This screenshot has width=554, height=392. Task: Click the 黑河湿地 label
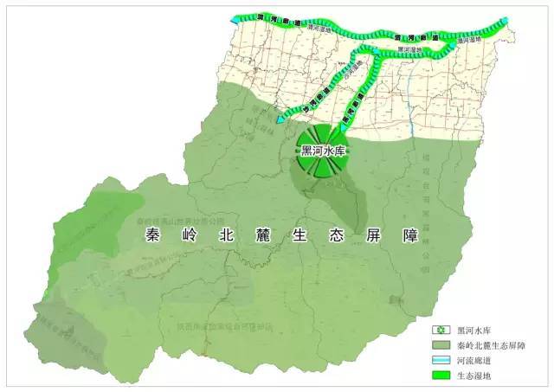(409, 50)
